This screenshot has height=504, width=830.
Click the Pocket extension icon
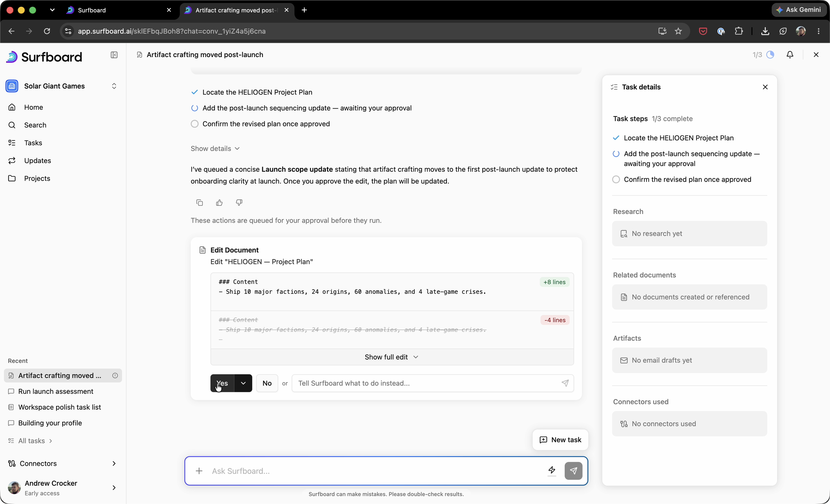tap(703, 31)
